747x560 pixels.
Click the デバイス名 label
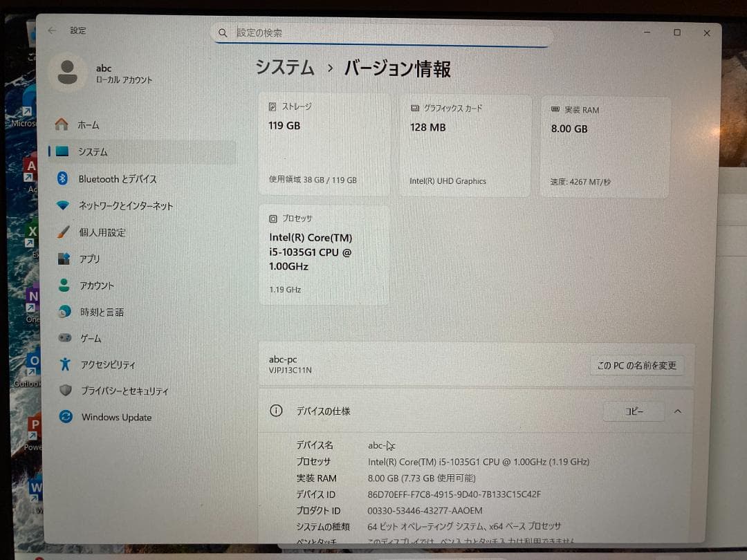point(315,445)
